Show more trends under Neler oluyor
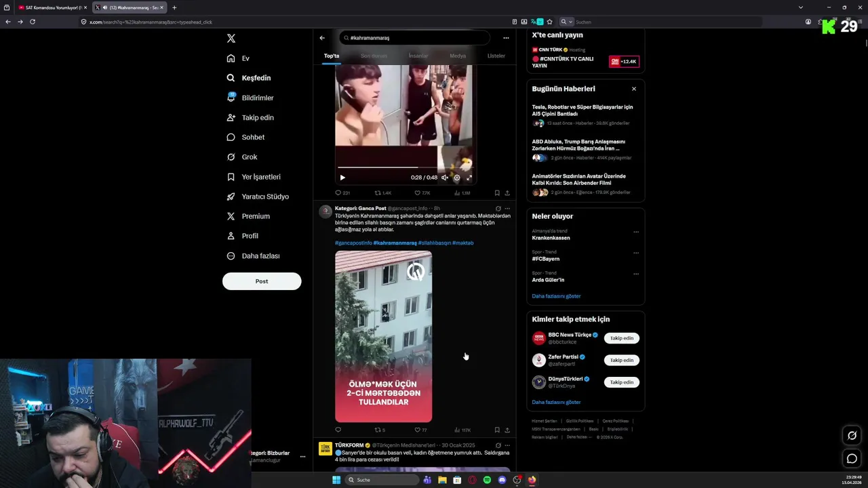 pyautogui.click(x=556, y=296)
